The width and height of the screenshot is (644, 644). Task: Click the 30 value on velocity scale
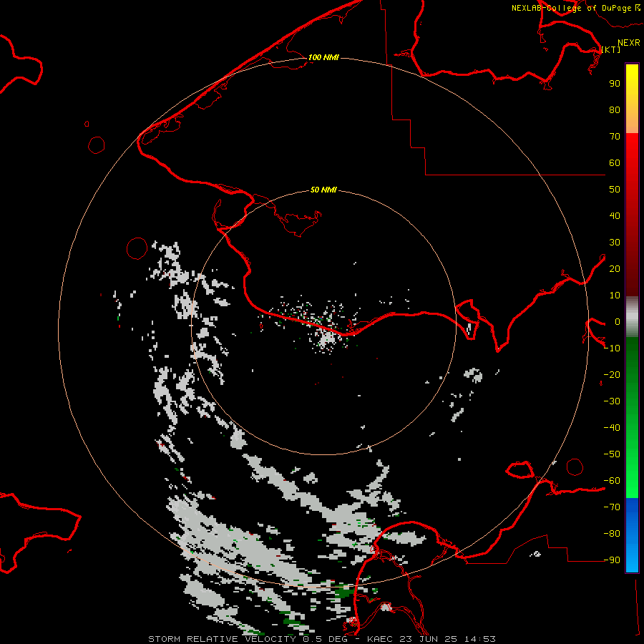click(615, 243)
